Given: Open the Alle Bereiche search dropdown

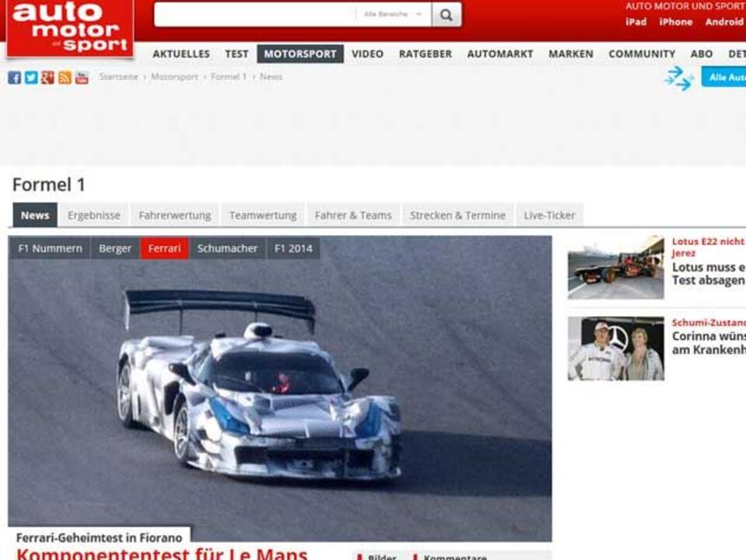Looking at the screenshot, I should click(x=394, y=14).
